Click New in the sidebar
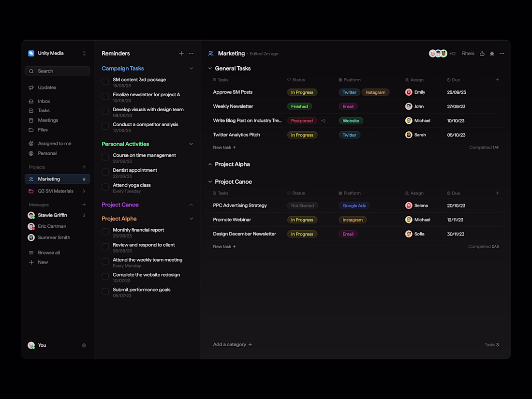532x399 pixels. coord(43,262)
